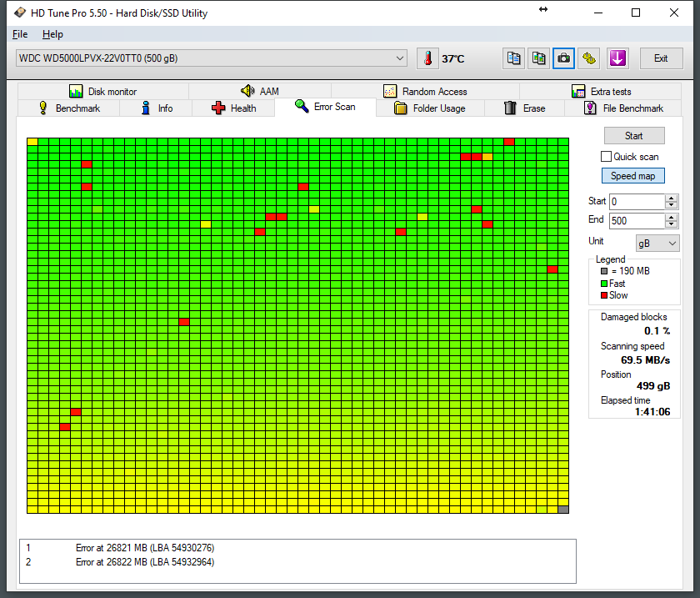This screenshot has height=598, width=700.
Task: Click the red Slow legend swatch
Action: click(x=604, y=295)
